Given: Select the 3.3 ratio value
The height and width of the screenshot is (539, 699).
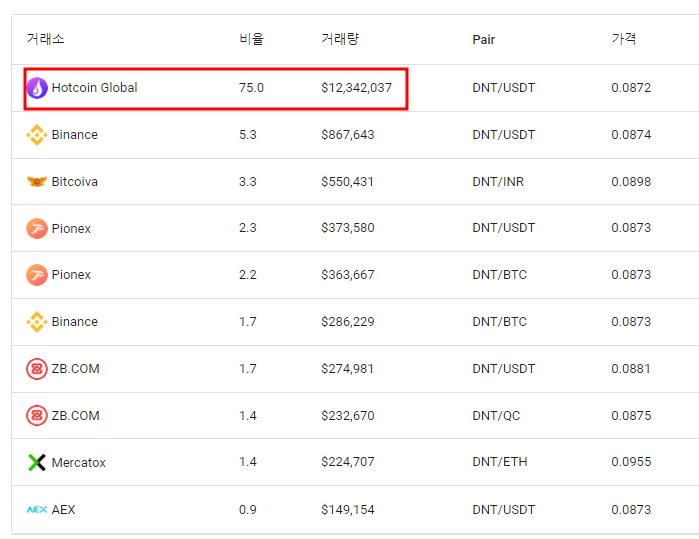Looking at the screenshot, I should [248, 181].
